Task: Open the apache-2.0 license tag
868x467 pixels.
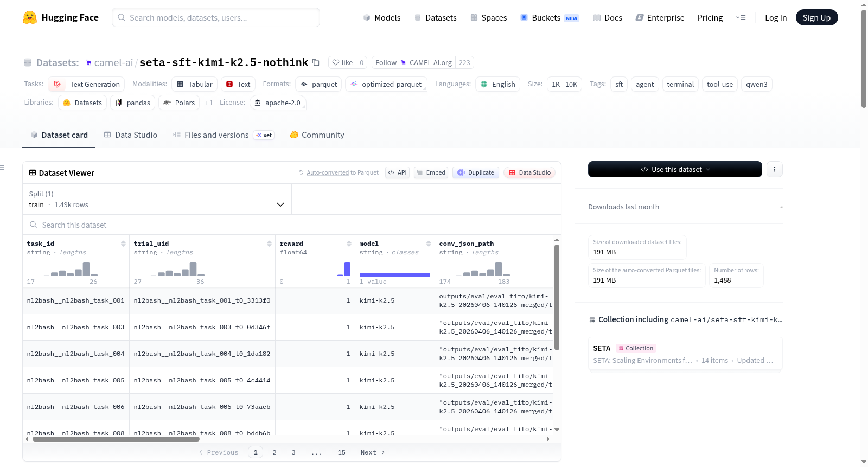Action: pyautogui.click(x=278, y=103)
